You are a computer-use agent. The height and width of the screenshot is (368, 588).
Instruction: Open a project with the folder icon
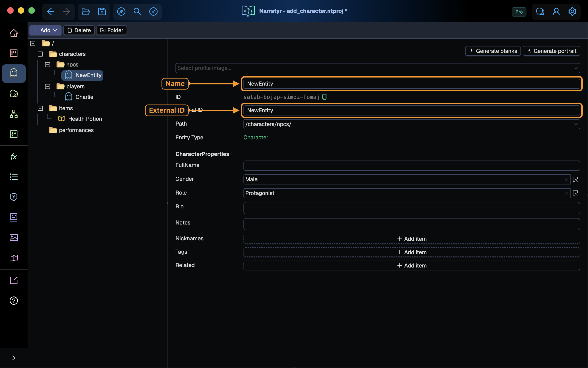[85, 11]
